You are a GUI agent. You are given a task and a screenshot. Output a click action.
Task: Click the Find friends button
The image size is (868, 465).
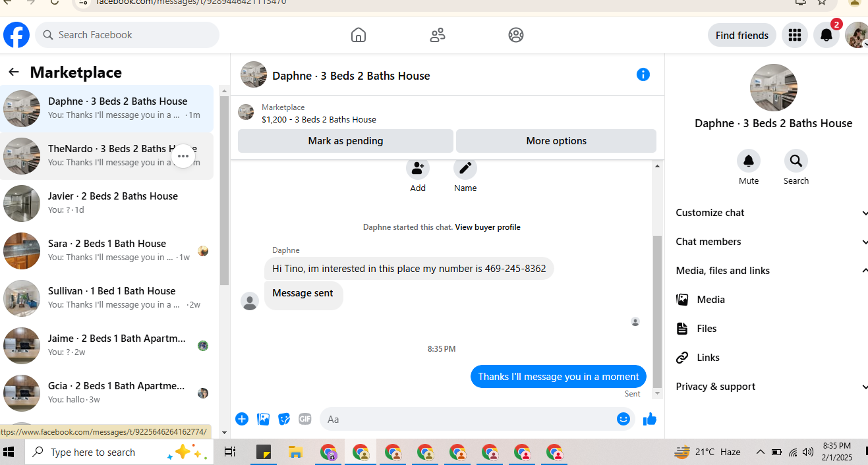(742, 35)
